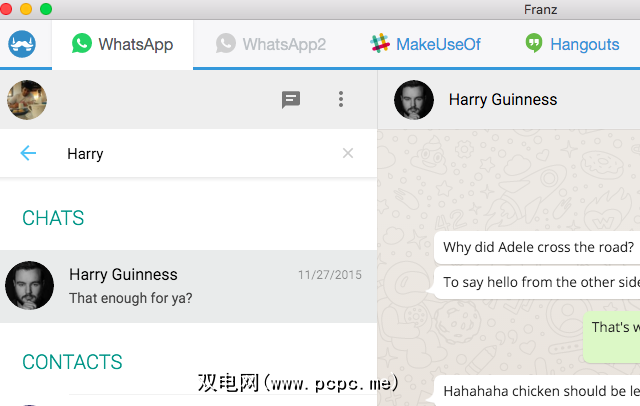The width and height of the screenshot is (640, 406).
Task: Click 'Why did Adele cross the road?' message
Action: click(x=538, y=247)
